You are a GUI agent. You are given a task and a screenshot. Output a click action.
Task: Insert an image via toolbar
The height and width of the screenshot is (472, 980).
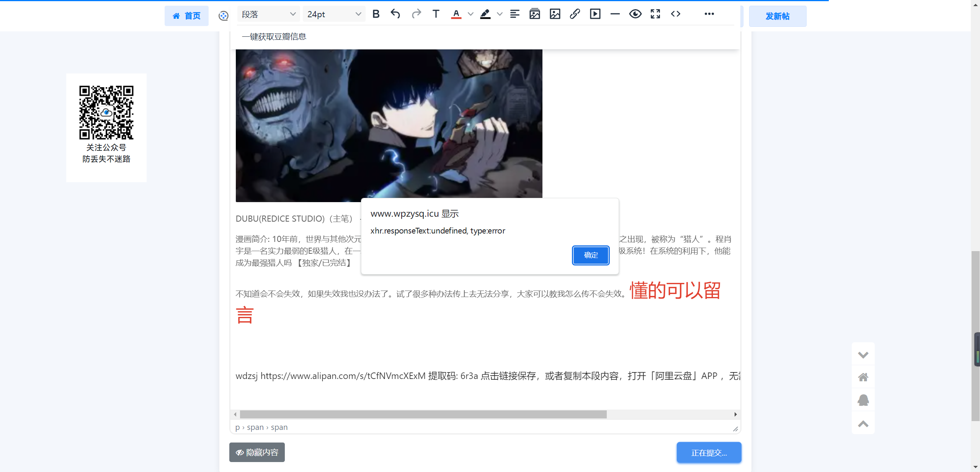click(555, 14)
